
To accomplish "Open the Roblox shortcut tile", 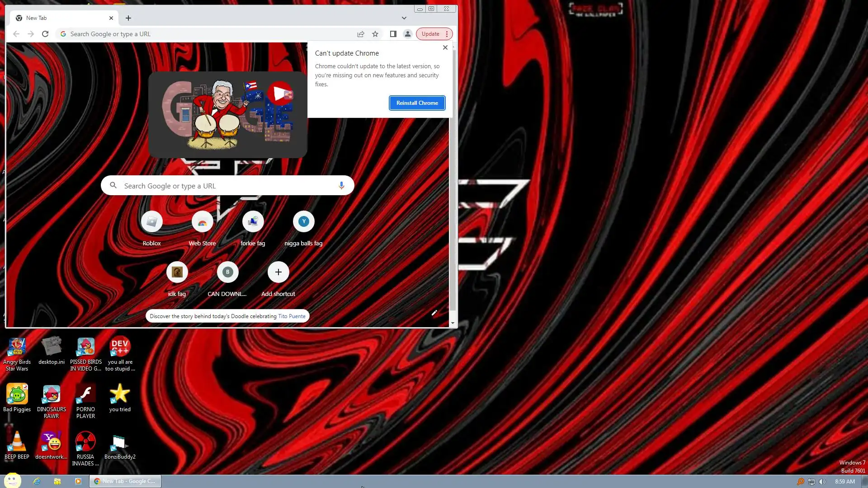I will (x=151, y=222).
